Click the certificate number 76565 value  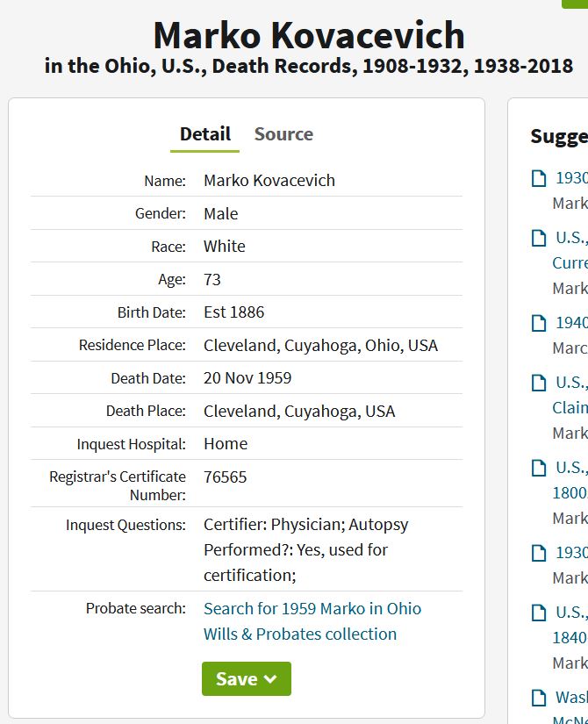pos(226,477)
